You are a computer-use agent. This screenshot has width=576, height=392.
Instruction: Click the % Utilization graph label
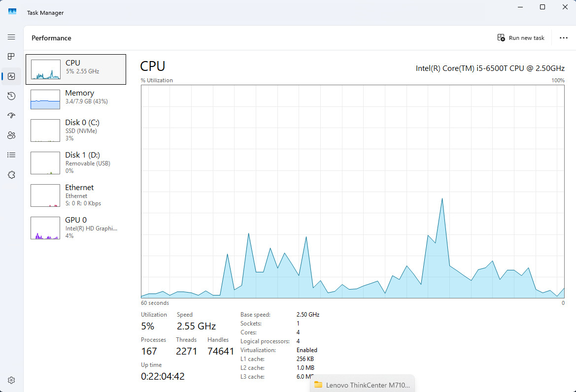coord(157,80)
